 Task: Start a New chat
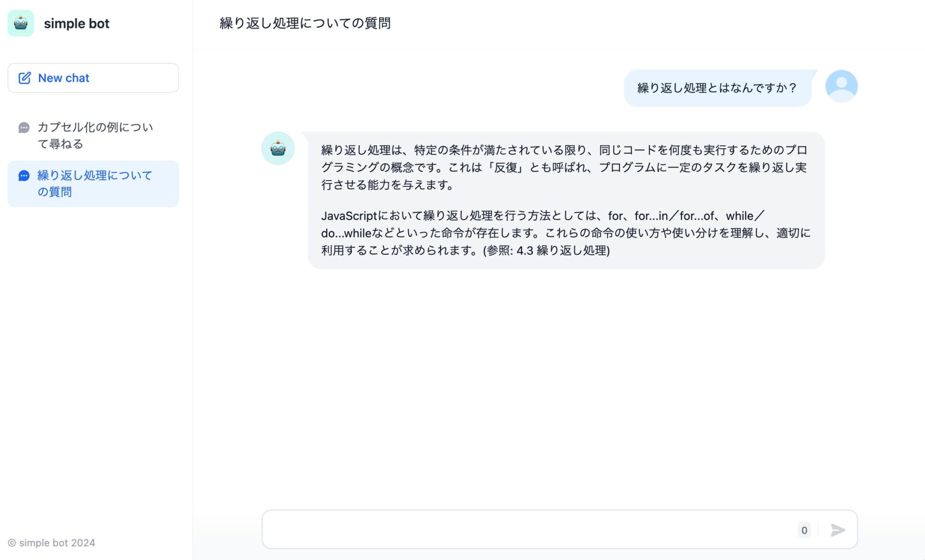(93, 78)
